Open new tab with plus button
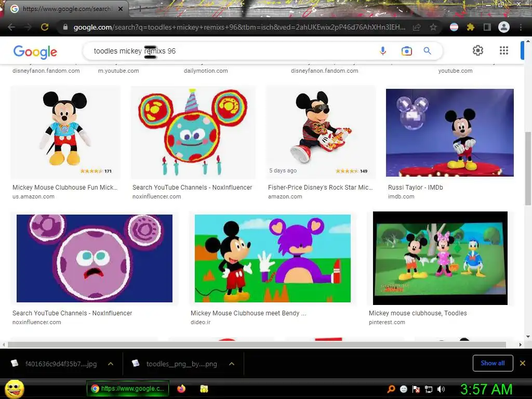532x399 pixels. [140, 9]
